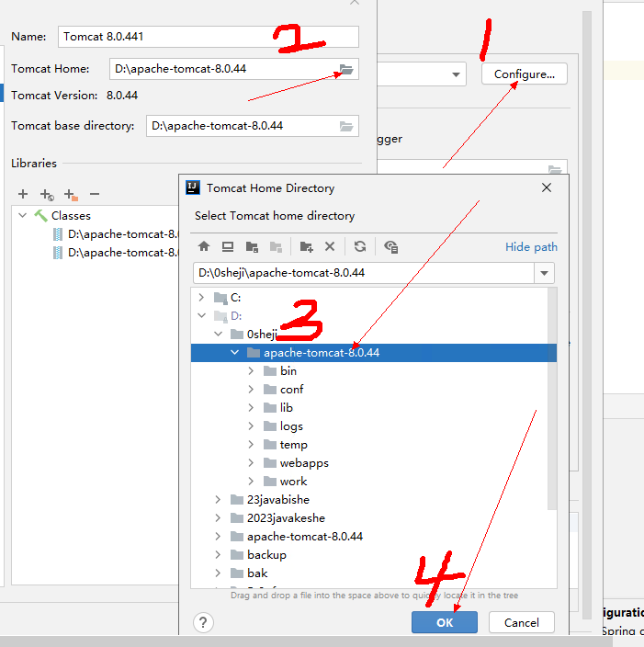This screenshot has width=644, height=647.
Task: Collapse the 0sheji folder node
Action: 219,334
